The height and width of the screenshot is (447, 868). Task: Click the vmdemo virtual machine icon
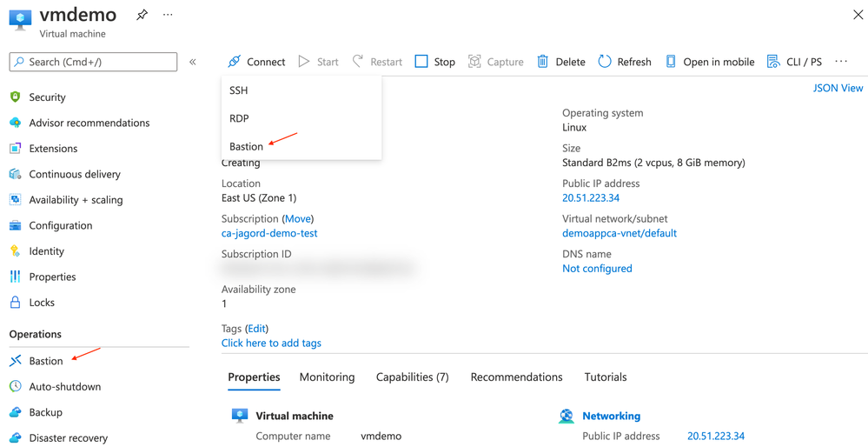[x=21, y=21]
